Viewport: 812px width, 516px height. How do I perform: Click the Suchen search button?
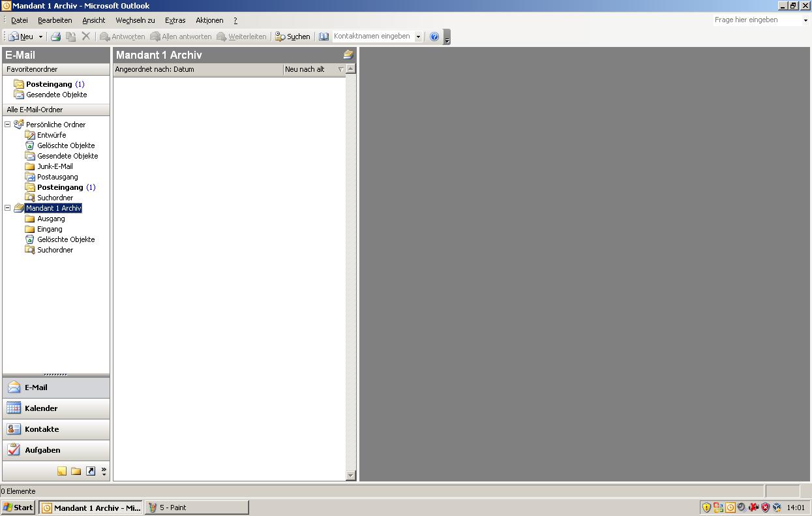coord(292,37)
